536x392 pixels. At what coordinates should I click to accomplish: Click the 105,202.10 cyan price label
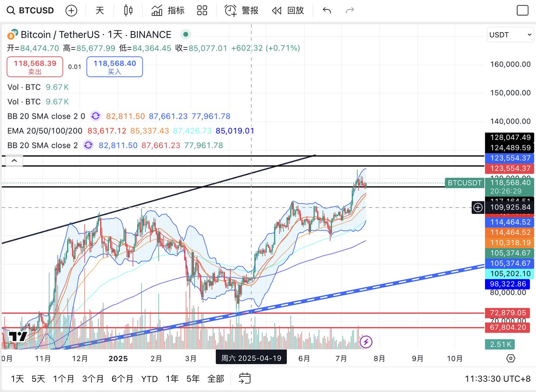point(510,274)
